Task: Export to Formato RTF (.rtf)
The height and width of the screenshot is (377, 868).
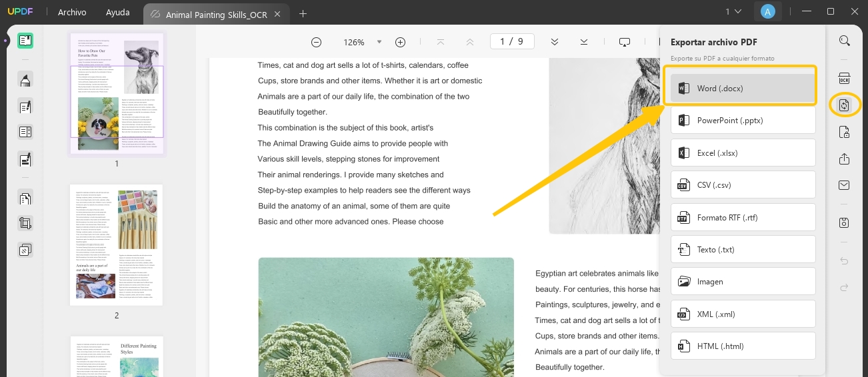Action: (743, 217)
